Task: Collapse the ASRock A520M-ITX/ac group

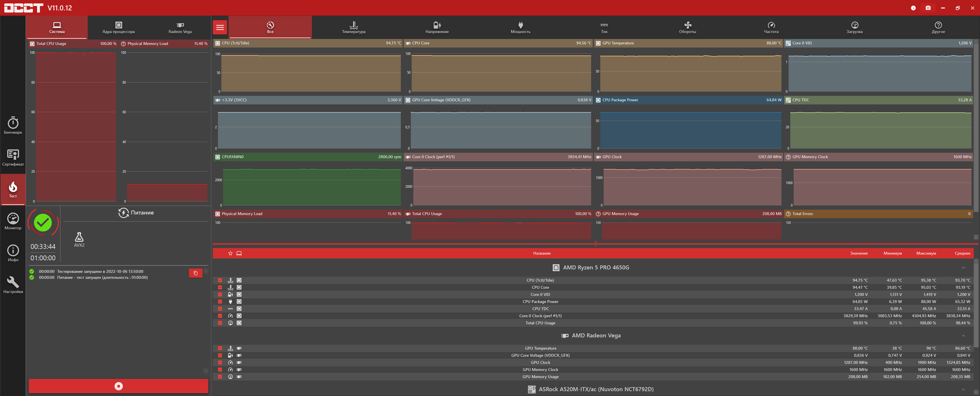Action: (x=963, y=389)
